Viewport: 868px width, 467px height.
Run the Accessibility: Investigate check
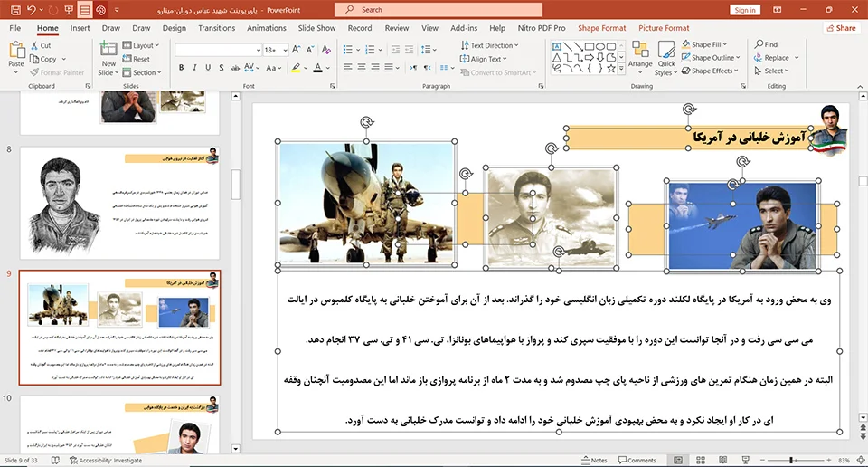(106, 461)
